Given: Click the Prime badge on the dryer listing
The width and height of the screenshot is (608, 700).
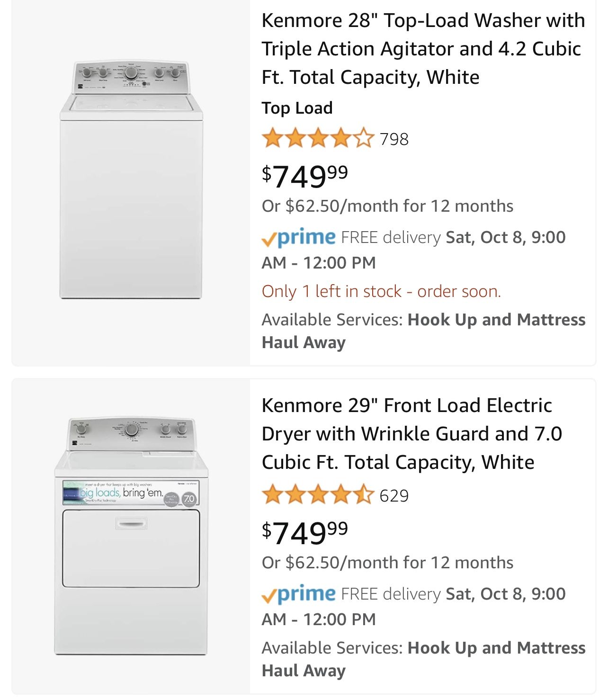Looking at the screenshot, I should pos(299,593).
